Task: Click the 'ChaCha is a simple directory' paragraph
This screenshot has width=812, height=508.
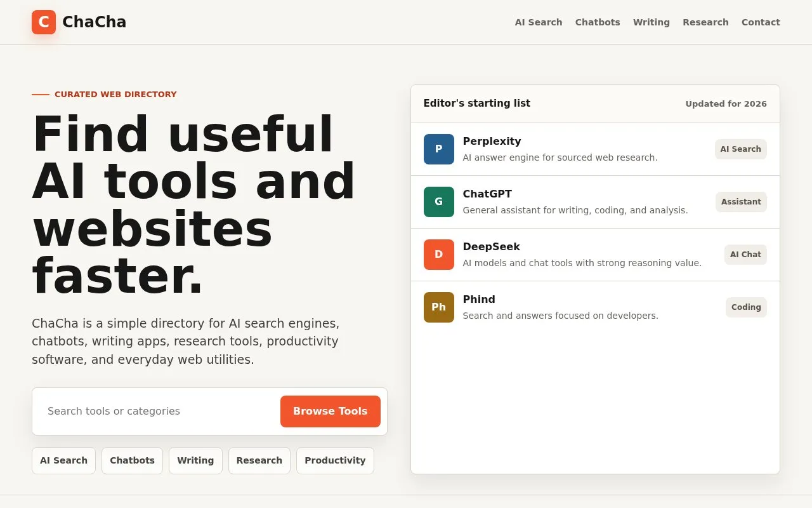Action: [185, 342]
